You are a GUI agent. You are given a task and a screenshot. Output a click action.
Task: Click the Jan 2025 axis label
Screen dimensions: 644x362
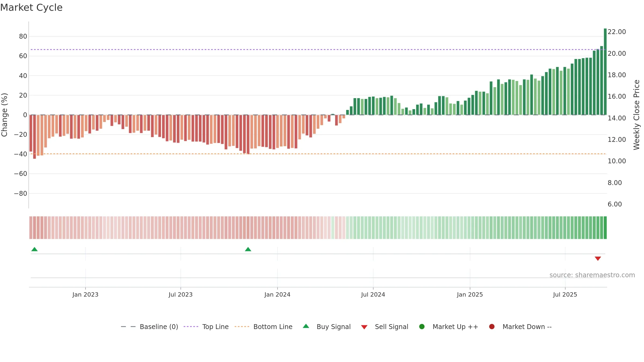point(470,294)
